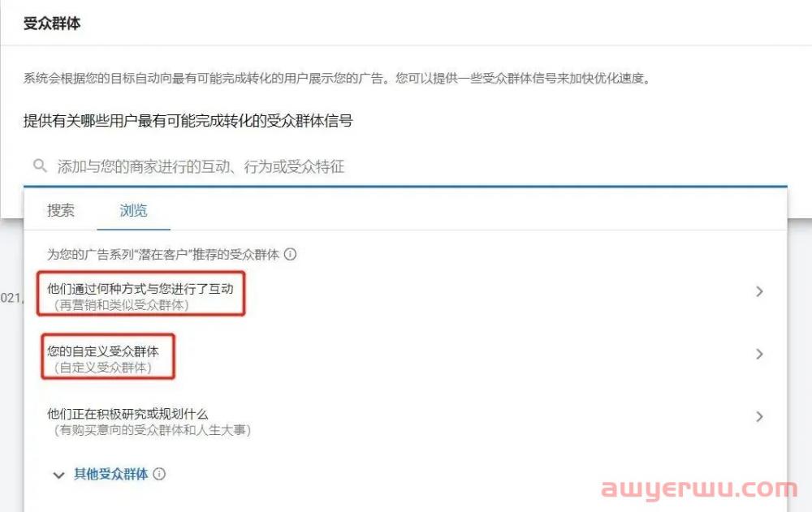Screen dimensions: 812x512
Task: Switch to the 搜索 tab
Action: [x=61, y=210]
